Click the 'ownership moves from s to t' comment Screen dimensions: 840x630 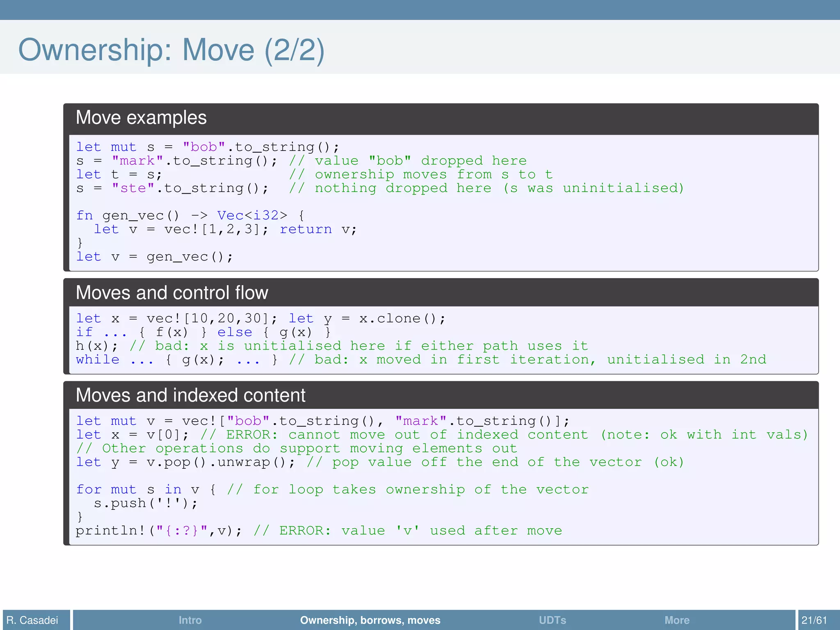tap(421, 174)
